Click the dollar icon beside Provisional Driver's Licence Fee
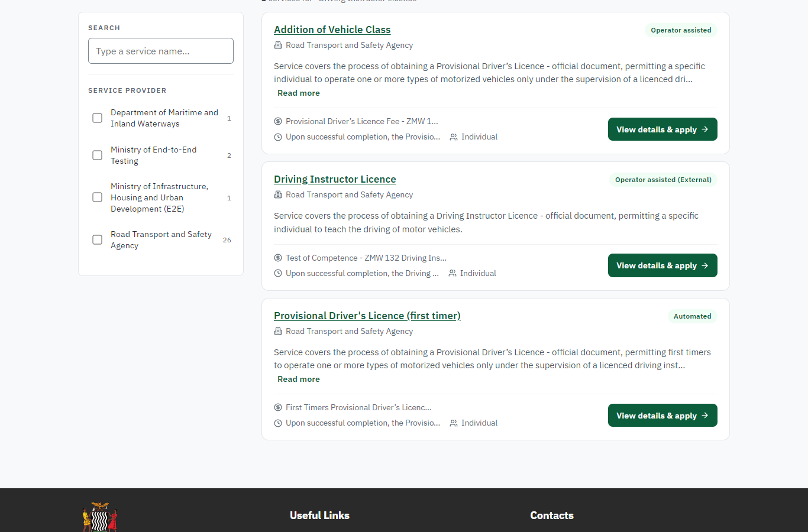 point(278,122)
